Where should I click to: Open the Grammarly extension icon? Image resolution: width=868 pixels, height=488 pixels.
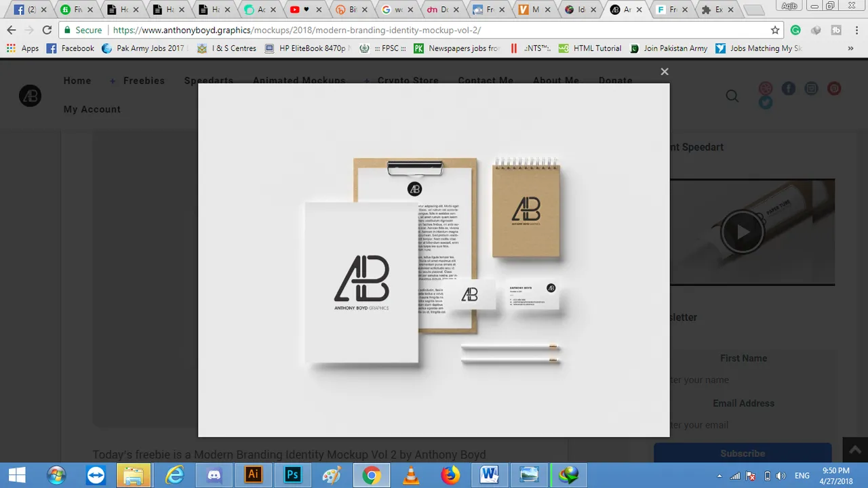(x=795, y=30)
